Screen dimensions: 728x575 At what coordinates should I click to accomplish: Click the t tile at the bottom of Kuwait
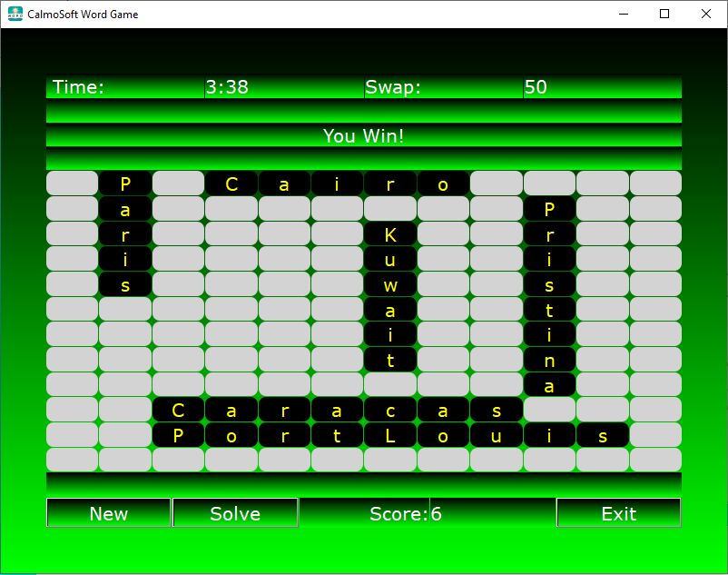tap(389, 360)
